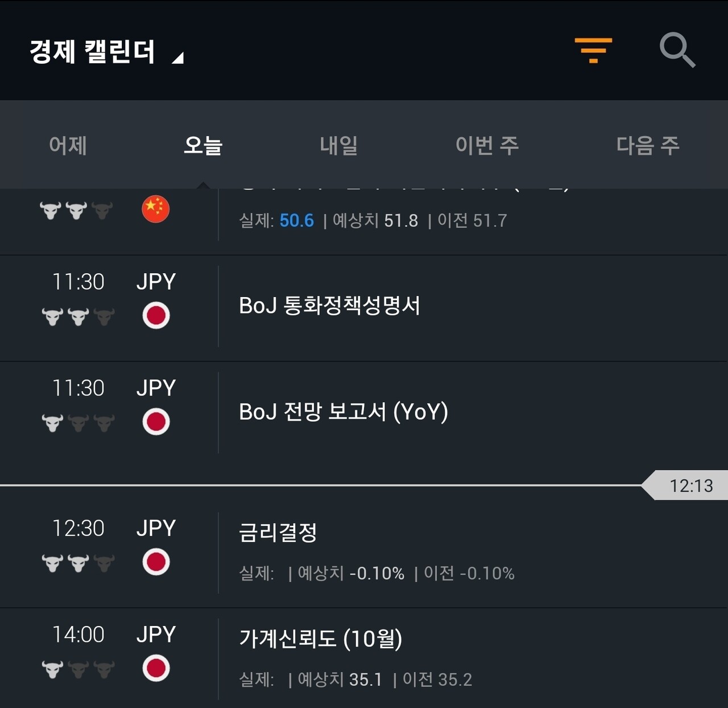Expand the 가계신뢰도 (10월) event details
Screen dimensions: 728x708
[320, 639]
